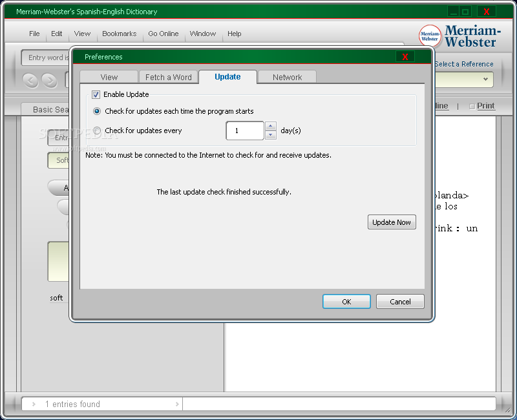The image size is (517, 420).
Task: Click the Print link
Action: pos(486,106)
